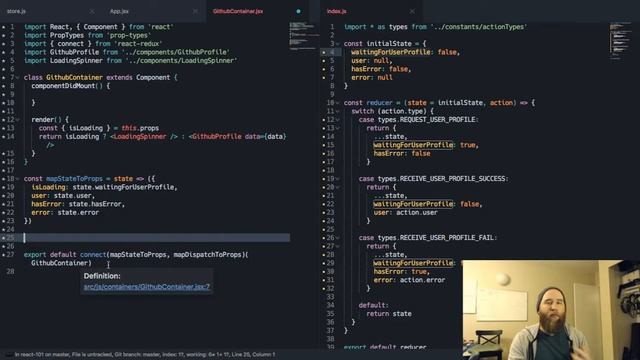Screen dimensions: 640x360
Task: Click 'GithubContainer)' on the last code line
Action: [x=61, y=263]
